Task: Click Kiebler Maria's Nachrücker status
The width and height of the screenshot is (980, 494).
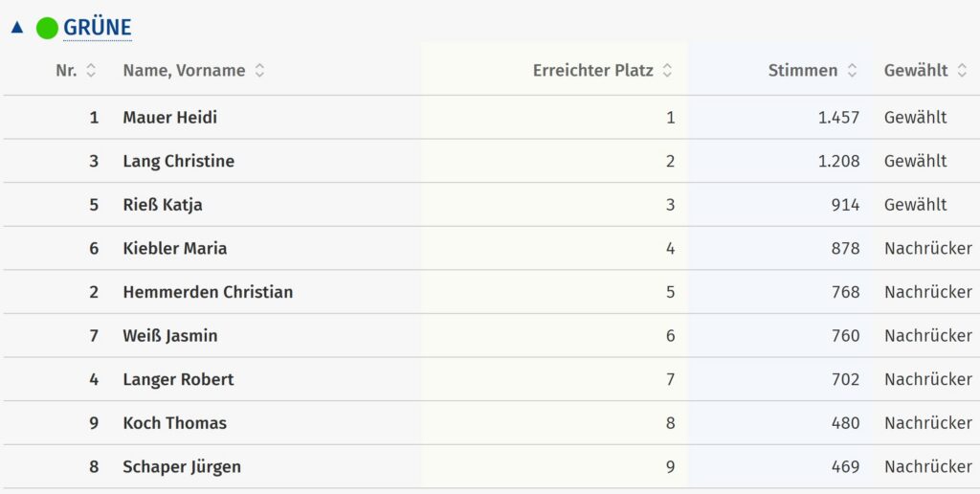Action: (927, 249)
